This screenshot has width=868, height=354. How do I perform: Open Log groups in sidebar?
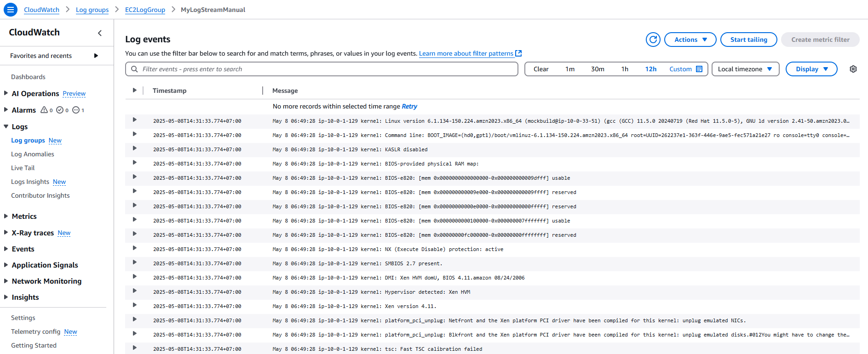[28, 140]
